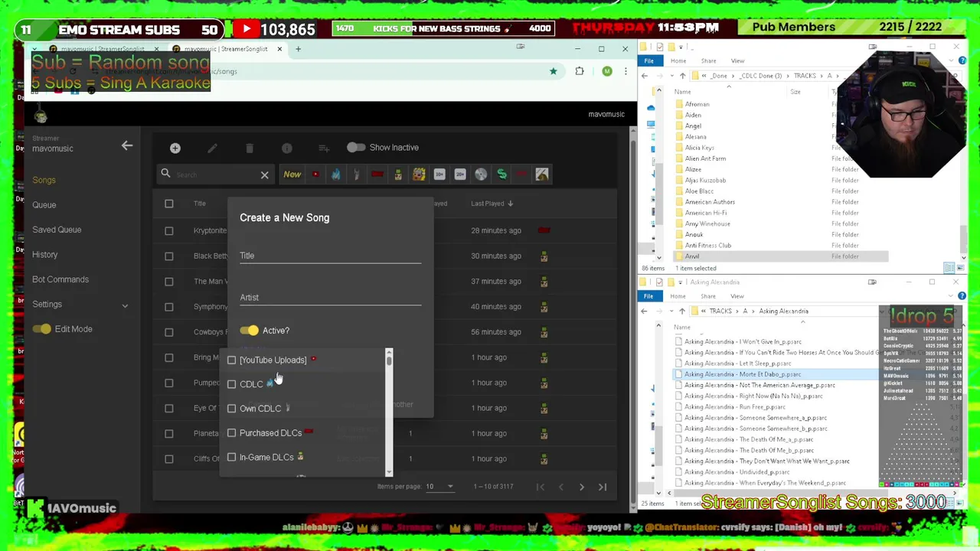980x551 pixels.
Task: Open the browser three-dot menu
Action: coord(626,71)
